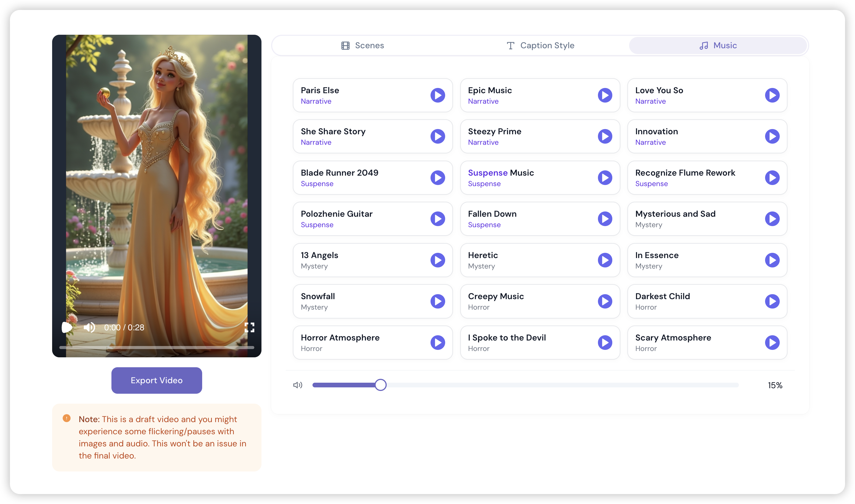
Task: Play I Spoke to the Devil preview
Action: click(605, 342)
